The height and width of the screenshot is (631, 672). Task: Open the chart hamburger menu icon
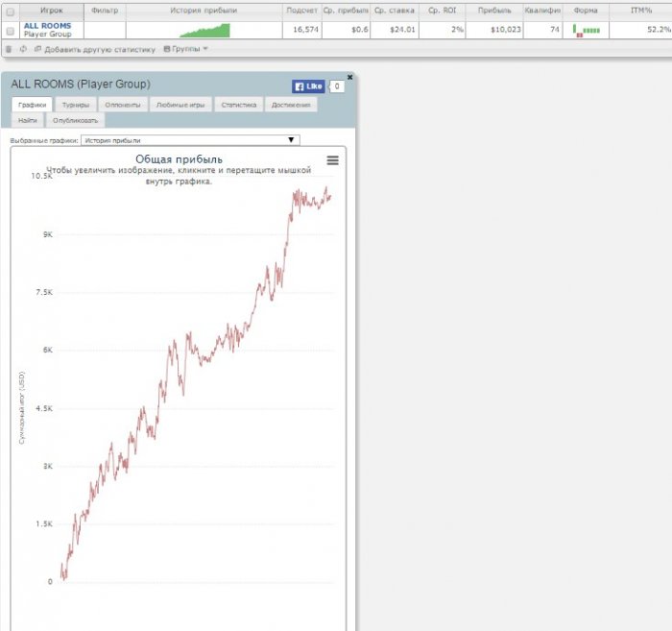pyautogui.click(x=332, y=160)
